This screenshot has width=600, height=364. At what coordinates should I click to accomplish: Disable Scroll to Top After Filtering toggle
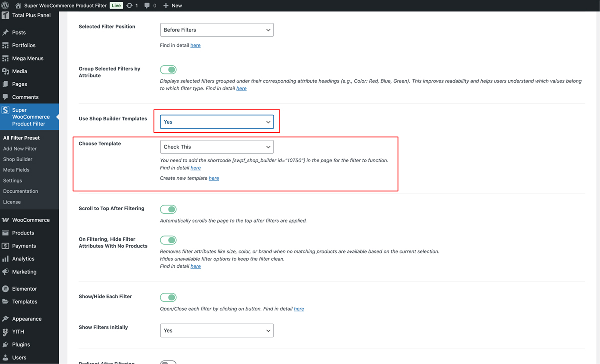coord(168,209)
